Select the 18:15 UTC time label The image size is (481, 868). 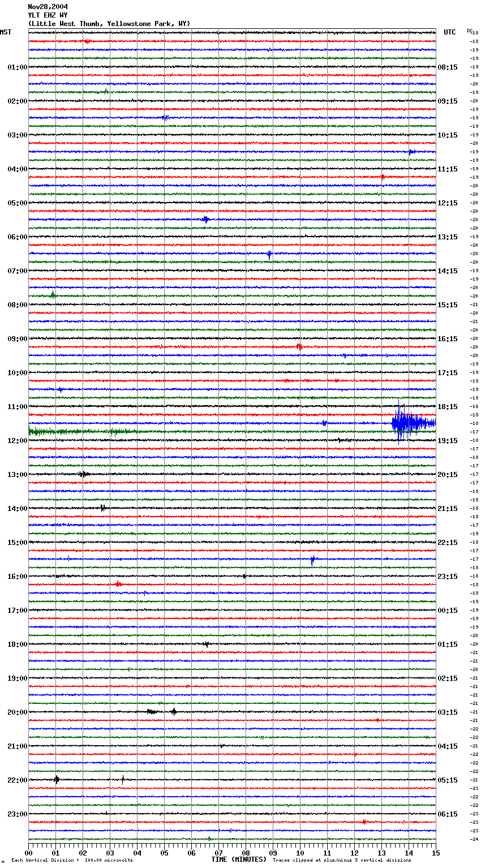(448, 407)
